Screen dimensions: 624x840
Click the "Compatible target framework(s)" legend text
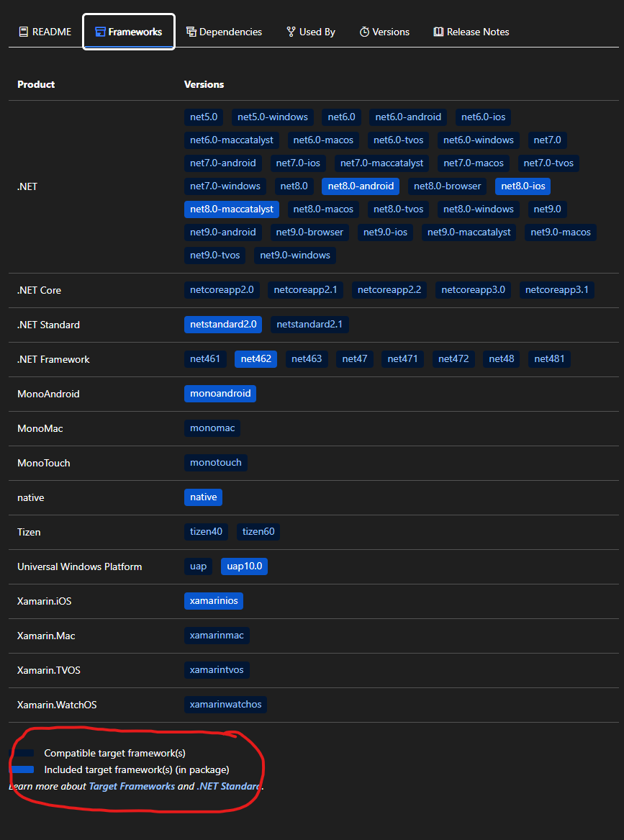(x=114, y=753)
